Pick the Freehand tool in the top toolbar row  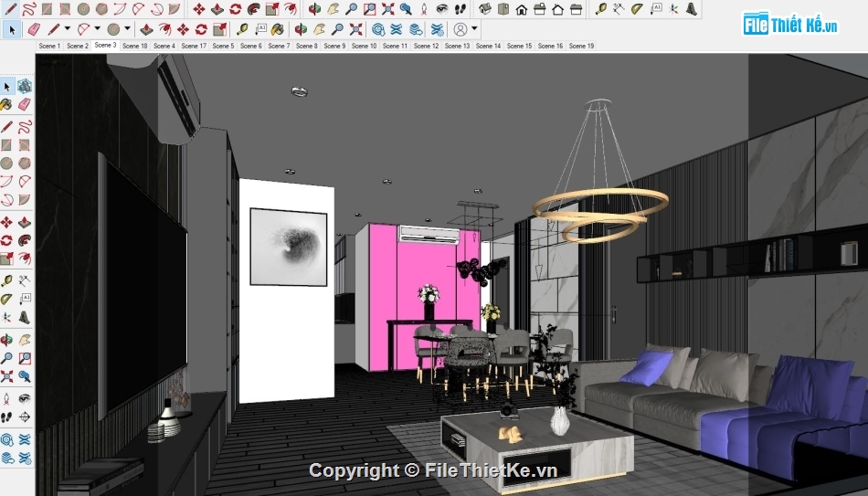(x=29, y=9)
